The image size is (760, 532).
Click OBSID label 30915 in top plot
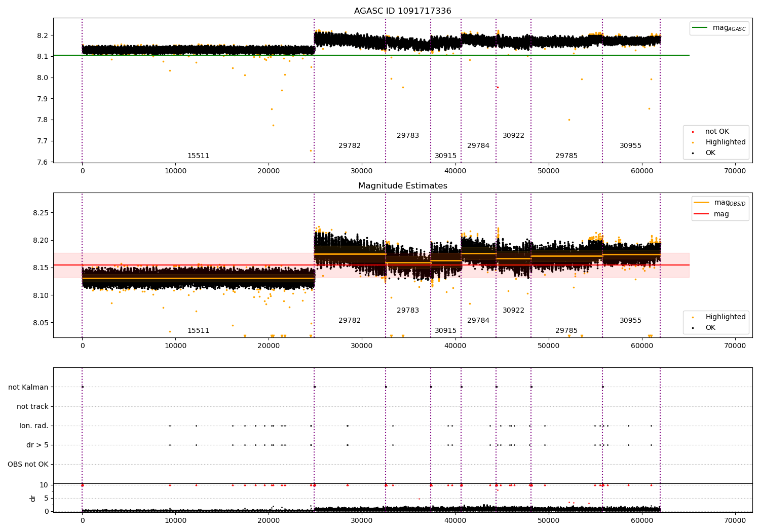[445, 156]
